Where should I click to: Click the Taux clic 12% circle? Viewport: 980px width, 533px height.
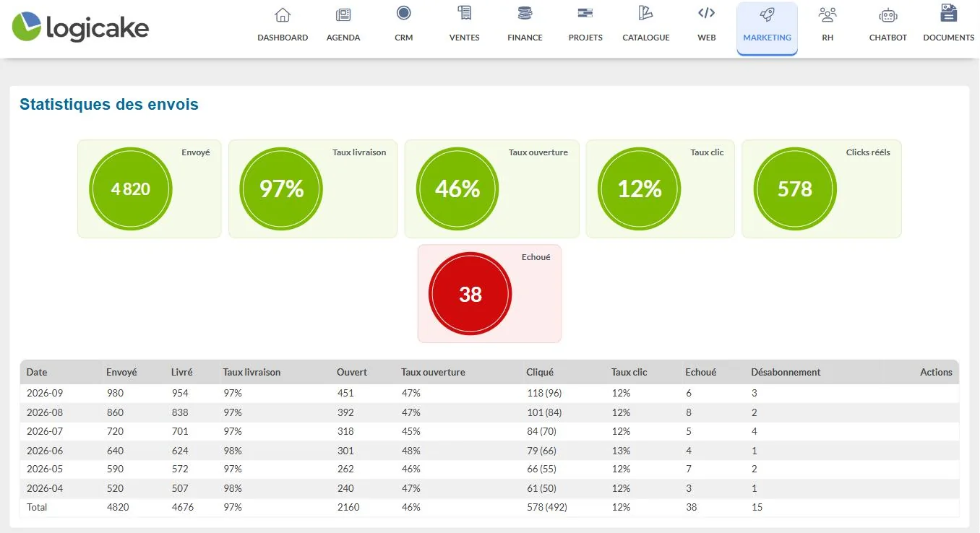(640, 188)
